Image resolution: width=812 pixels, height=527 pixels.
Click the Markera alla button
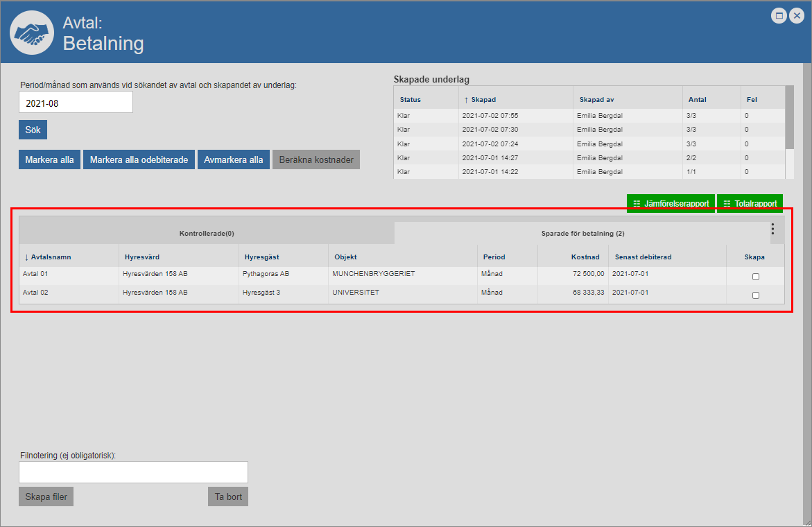pos(49,159)
